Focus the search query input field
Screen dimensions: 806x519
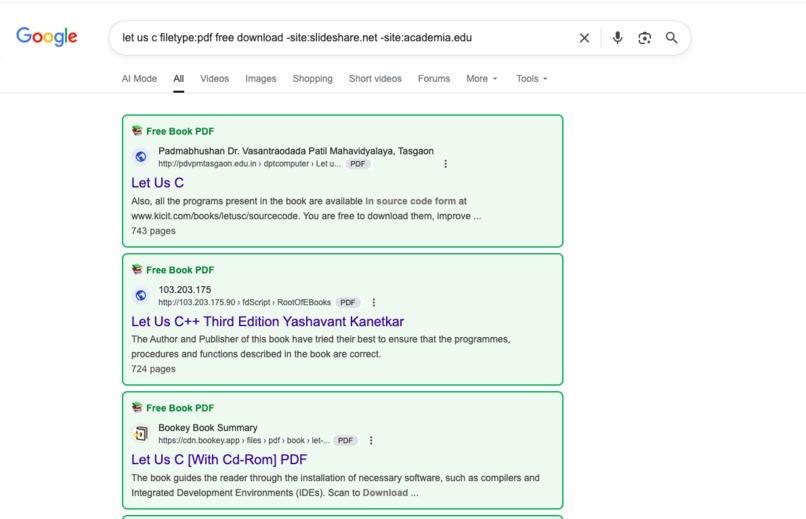(x=344, y=38)
